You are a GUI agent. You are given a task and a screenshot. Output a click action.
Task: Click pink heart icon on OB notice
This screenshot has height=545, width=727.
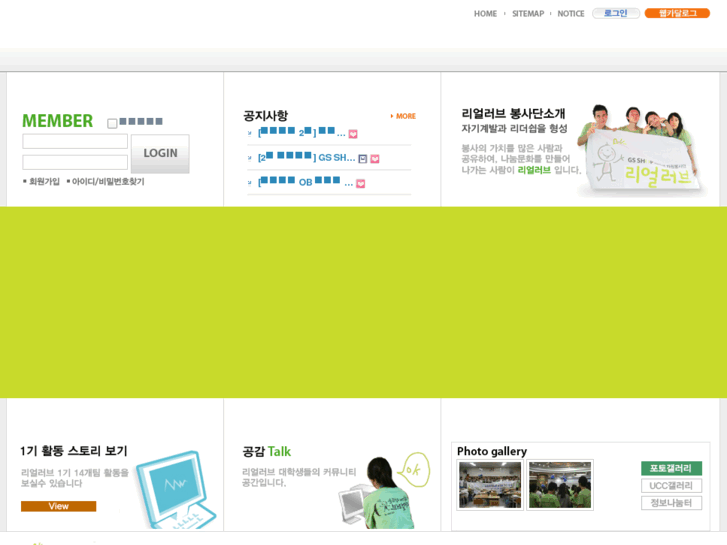[x=360, y=184]
